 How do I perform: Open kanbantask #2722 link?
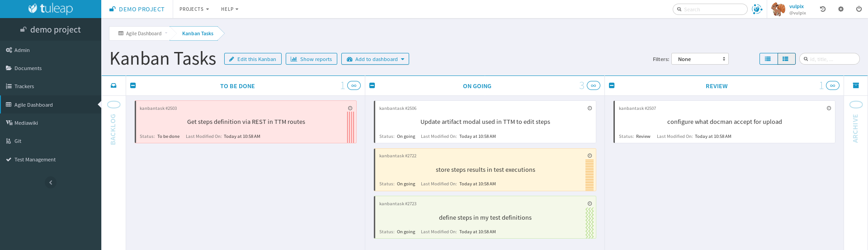(x=398, y=156)
